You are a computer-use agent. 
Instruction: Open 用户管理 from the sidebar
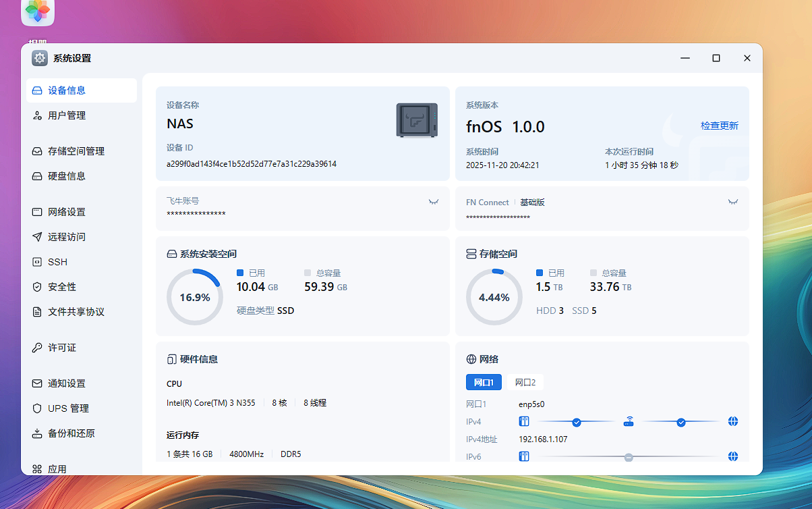66,115
